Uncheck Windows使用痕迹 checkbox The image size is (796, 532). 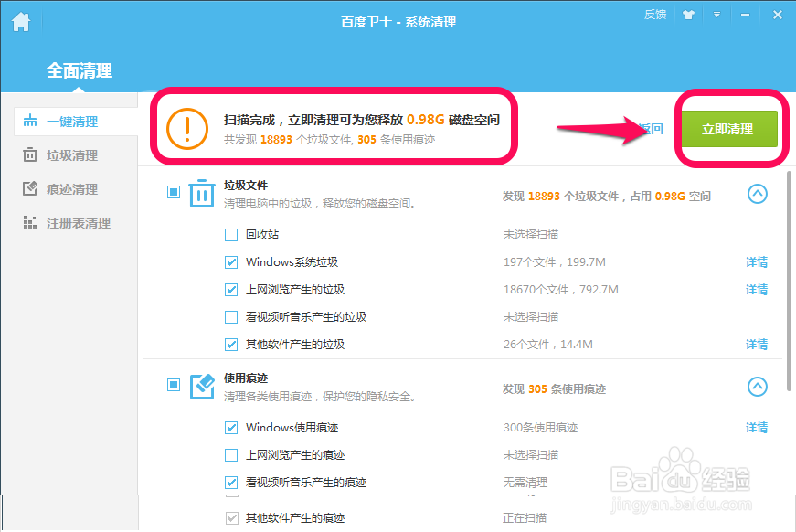[x=231, y=428]
